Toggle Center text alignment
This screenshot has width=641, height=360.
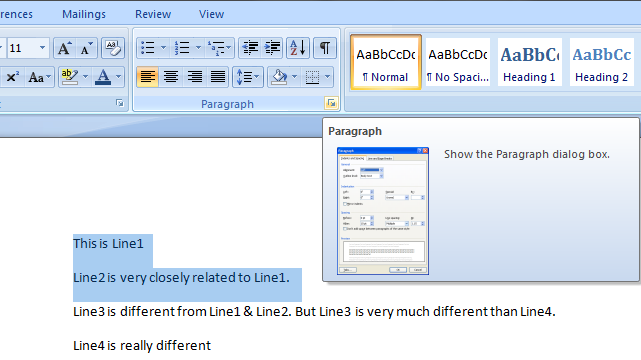pyautogui.click(x=171, y=77)
